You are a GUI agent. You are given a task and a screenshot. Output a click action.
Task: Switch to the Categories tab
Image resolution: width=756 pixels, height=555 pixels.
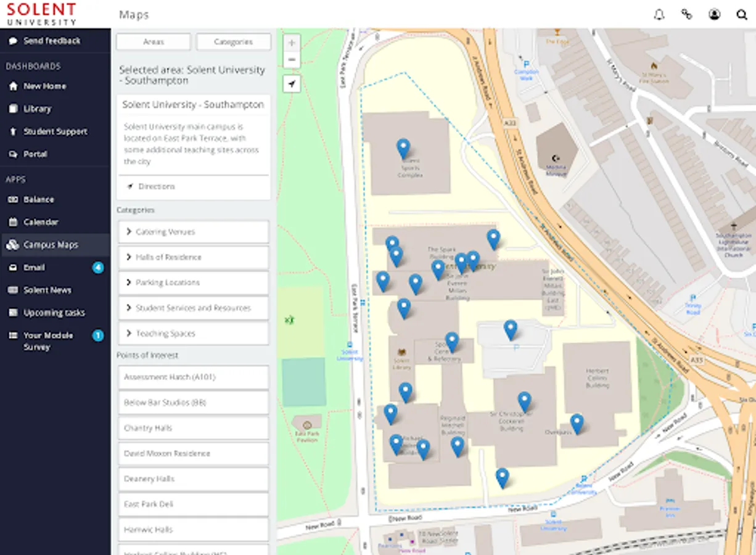pos(233,42)
